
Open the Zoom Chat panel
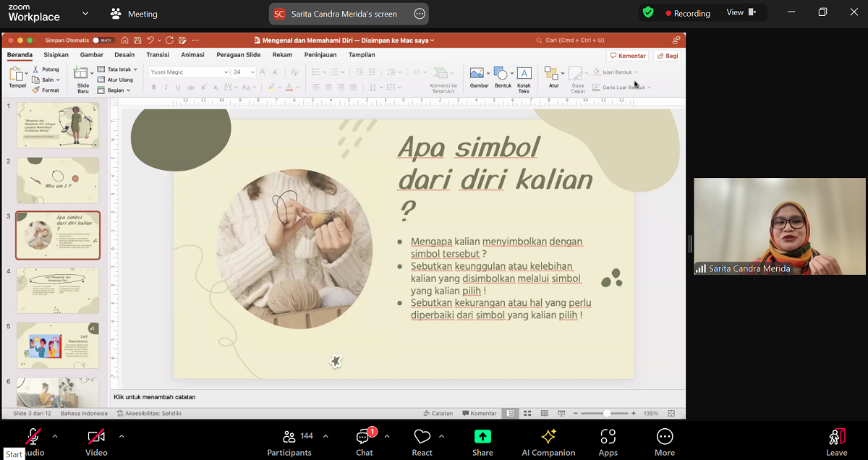tap(364, 440)
